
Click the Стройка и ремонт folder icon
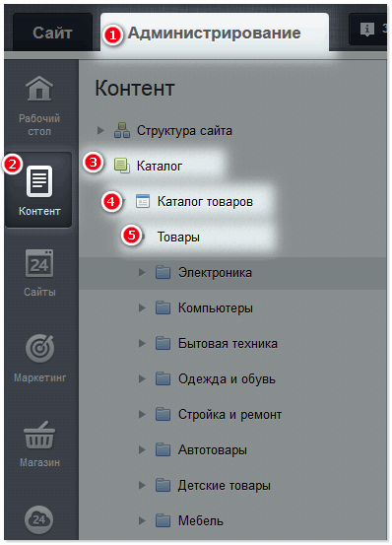pos(163,414)
